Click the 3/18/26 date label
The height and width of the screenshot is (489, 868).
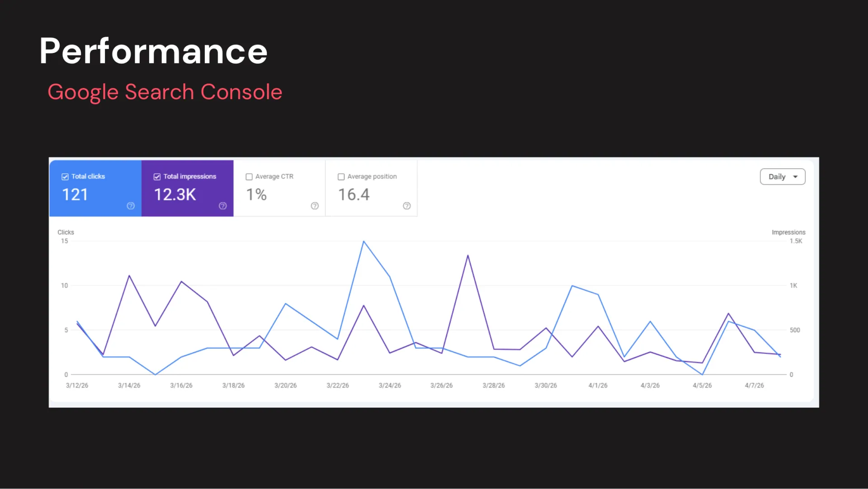[x=233, y=385]
